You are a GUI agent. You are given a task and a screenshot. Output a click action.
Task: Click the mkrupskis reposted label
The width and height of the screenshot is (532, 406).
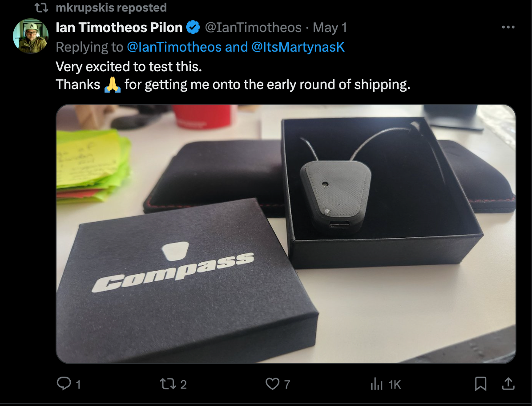(111, 8)
